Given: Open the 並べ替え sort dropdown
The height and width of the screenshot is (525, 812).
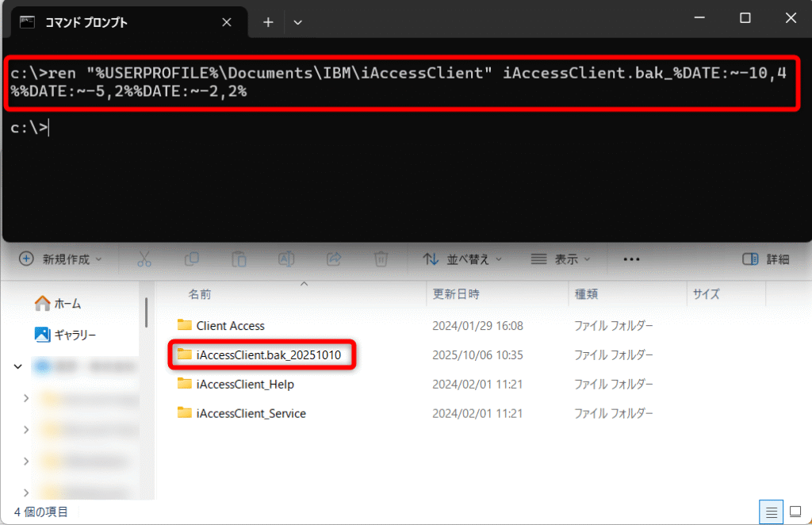Looking at the screenshot, I should tap(462, 259).
